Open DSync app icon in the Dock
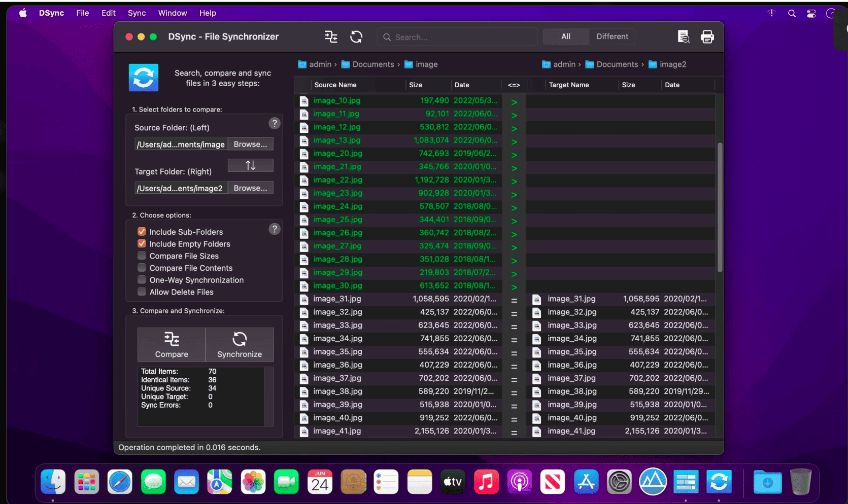Viewport: 848px width, 504px height. pyautogui.click(x=719, y=482)
